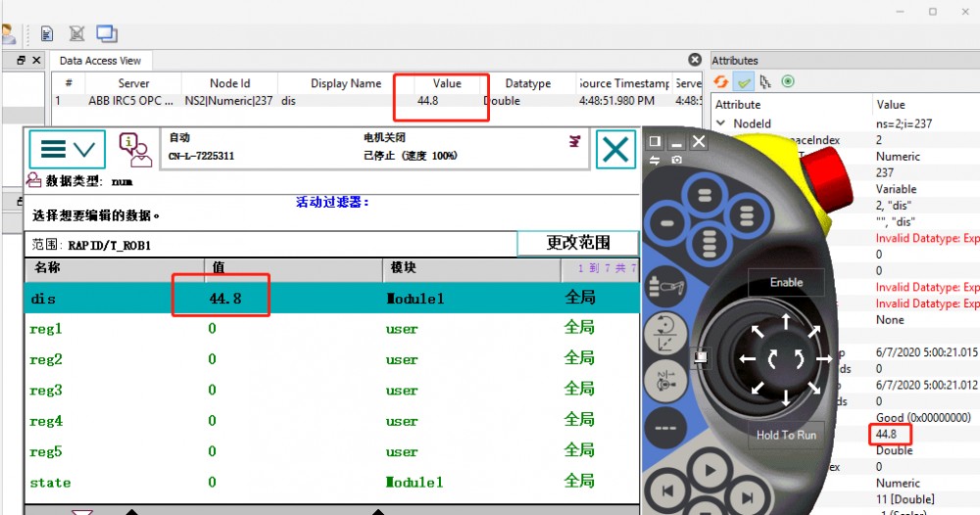Open the FlexPendant main menu button
Viewport: 980px width, 515px height.
(x=67, y=149)
